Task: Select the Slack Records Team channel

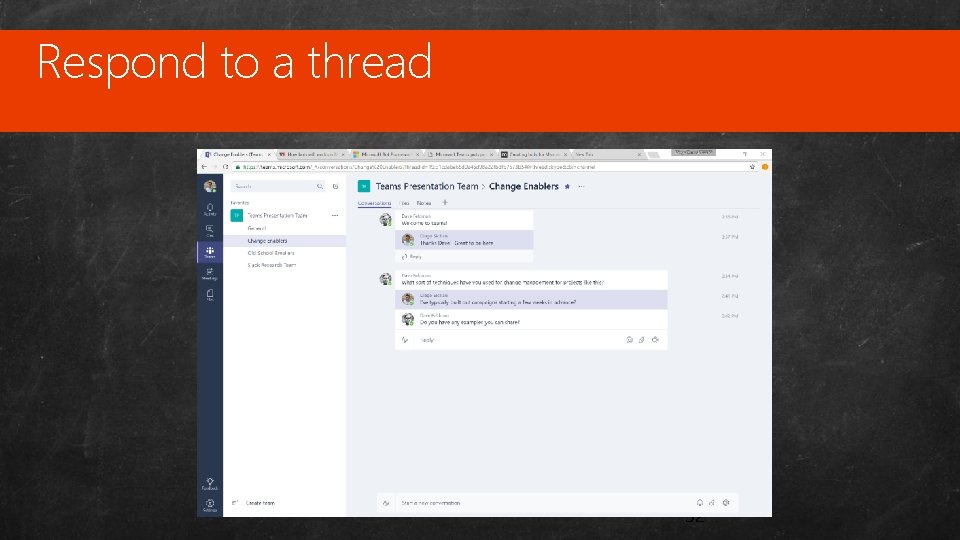Action: click(272, 265)
